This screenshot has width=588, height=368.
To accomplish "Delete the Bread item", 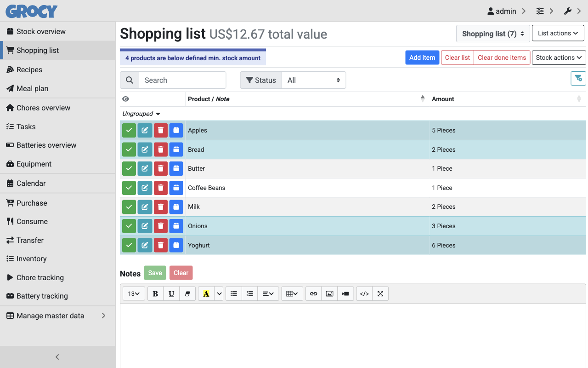I will [x=160, y=149].
